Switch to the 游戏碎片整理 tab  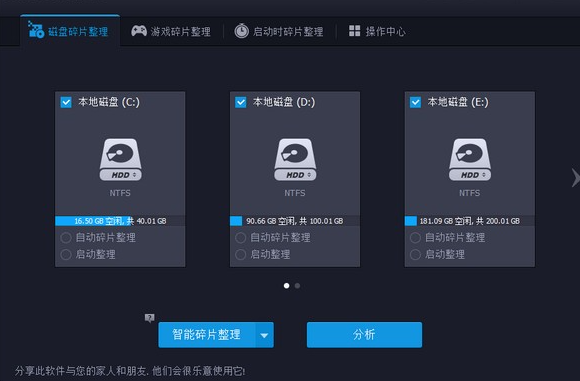pos(171,31)
